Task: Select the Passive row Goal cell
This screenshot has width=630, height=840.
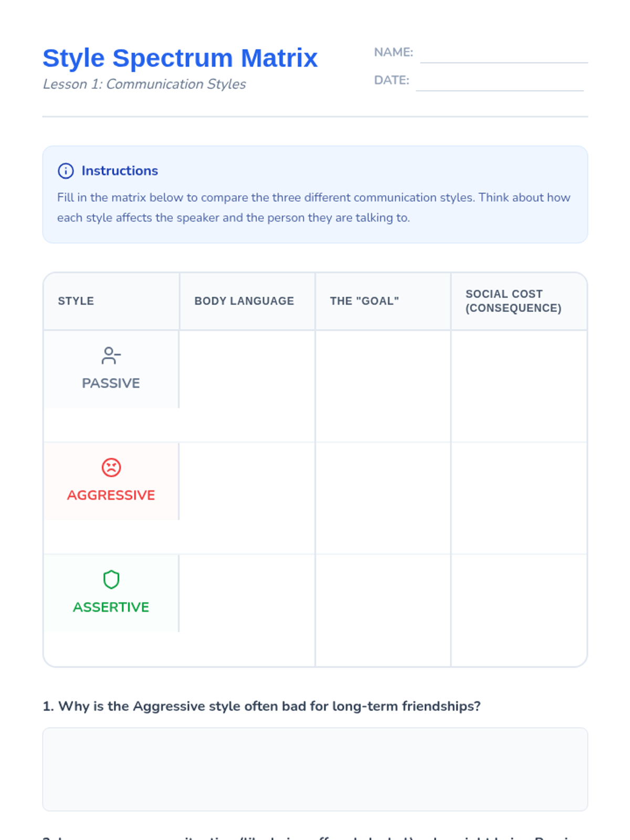Action: [x=383, y=386]
